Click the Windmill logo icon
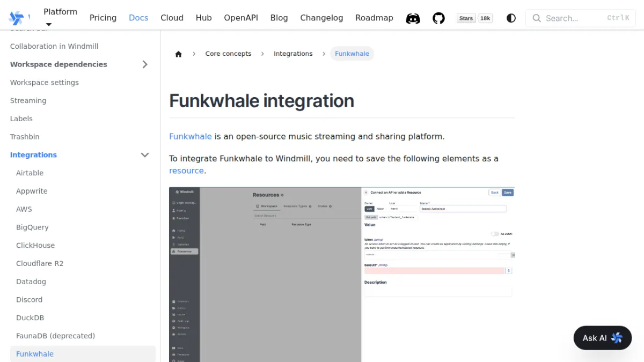The height and width of the screenshot is (362, 644). pyautogui.click(x=17, y=18)
